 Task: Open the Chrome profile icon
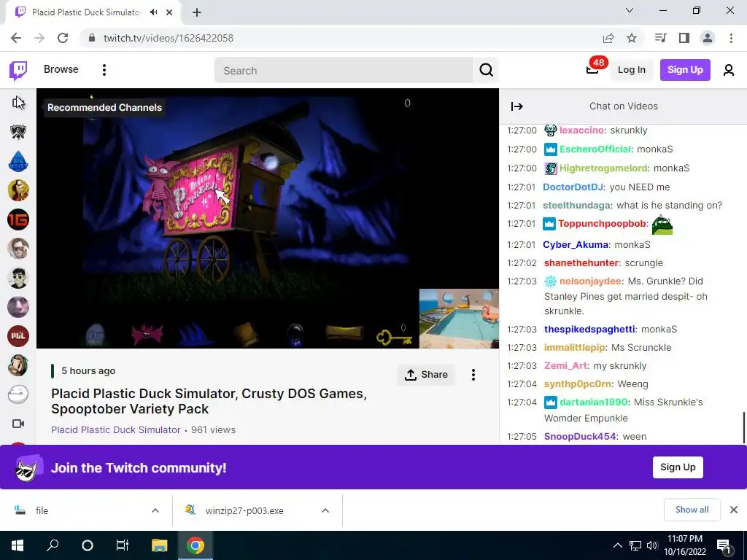(708, 38)
